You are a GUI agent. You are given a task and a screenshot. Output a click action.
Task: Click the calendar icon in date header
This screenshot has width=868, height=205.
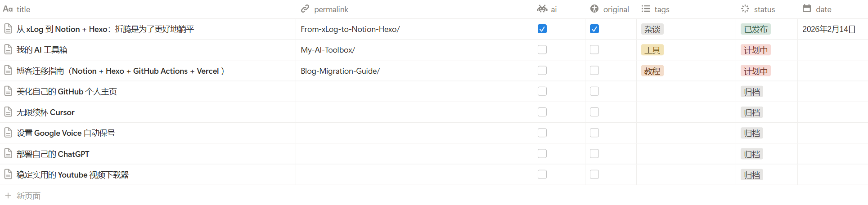[x=807, y=9]
